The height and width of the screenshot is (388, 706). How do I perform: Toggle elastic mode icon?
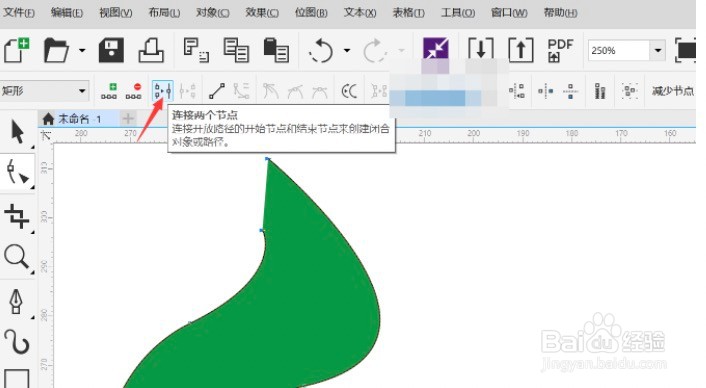pyautogui.click(x=600, y=91)
